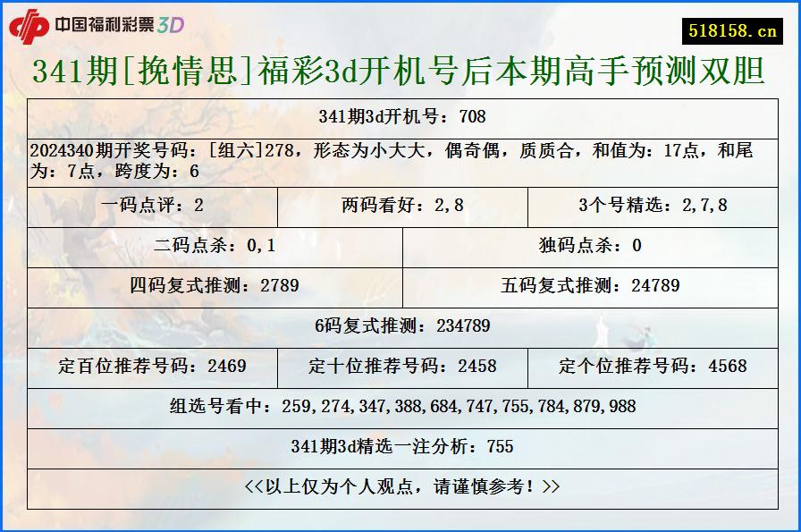Click the 组选号看中 numbers row

coord(400,406)
